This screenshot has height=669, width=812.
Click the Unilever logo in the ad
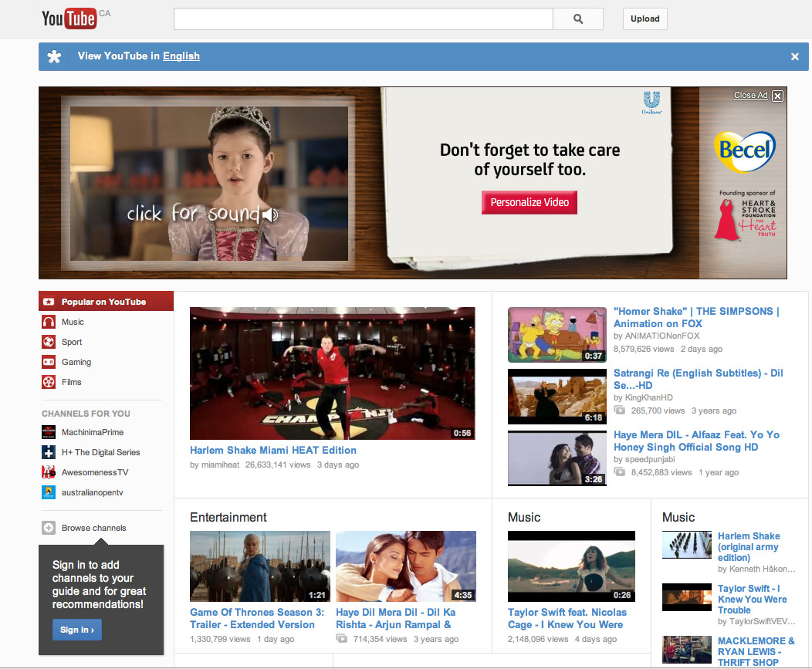tap(651, 103)
